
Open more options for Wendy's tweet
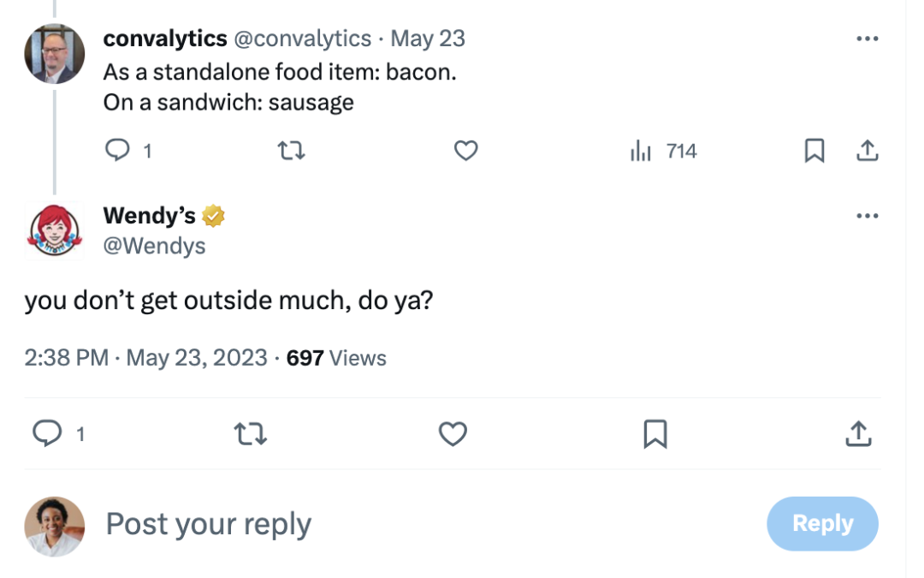[867, 216]
